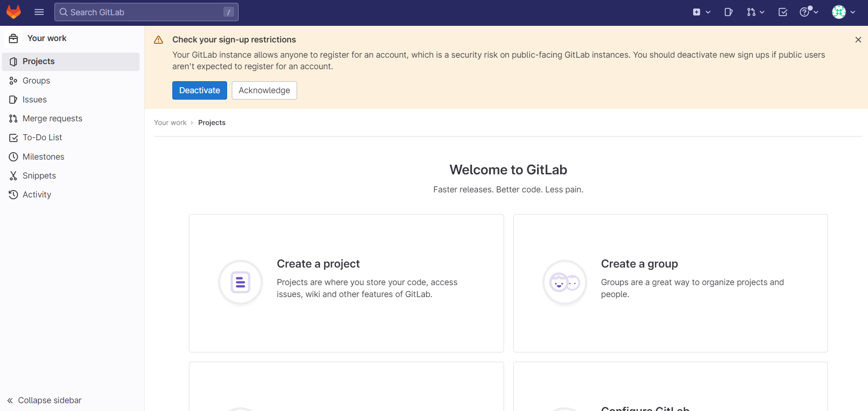Click the Projects breadcrumb

click(x=212, y=123)
